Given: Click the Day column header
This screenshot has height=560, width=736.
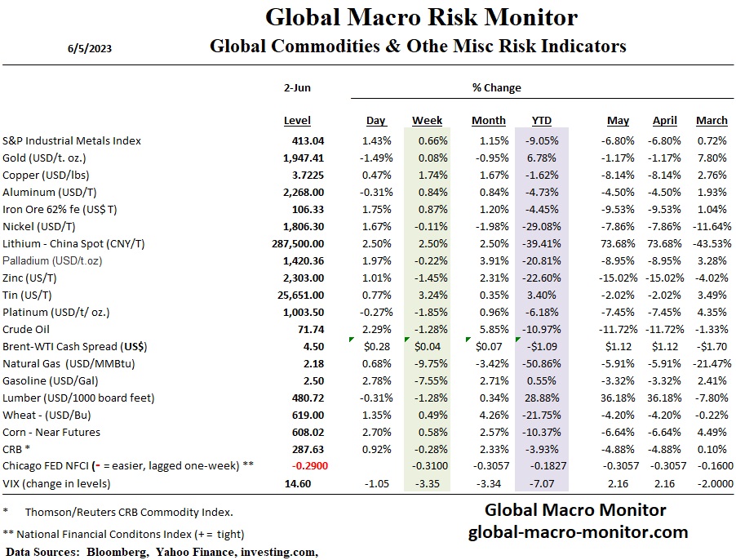Looking at the screenshot, I should click(x=375, y=121).
